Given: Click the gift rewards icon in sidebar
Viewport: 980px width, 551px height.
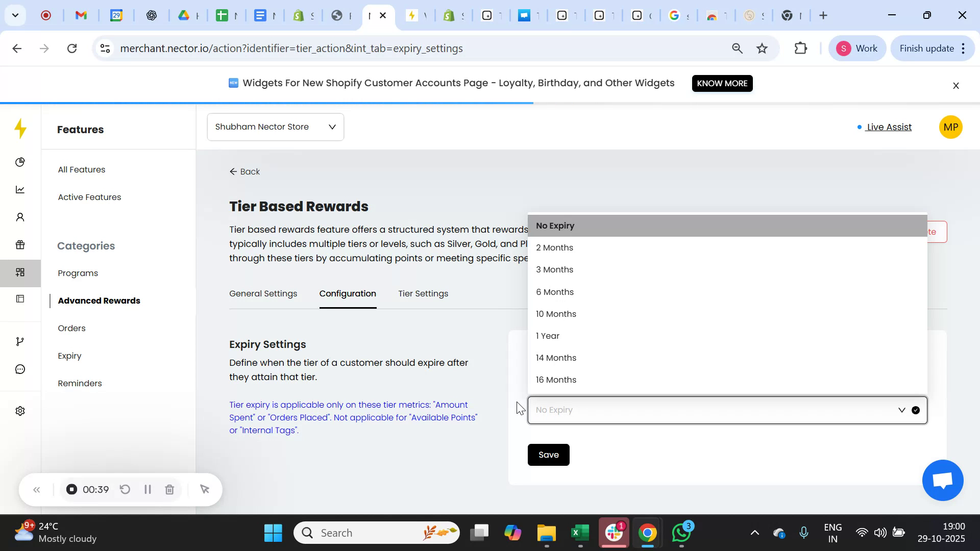Looking at the screenshot, I should point(20,245).
